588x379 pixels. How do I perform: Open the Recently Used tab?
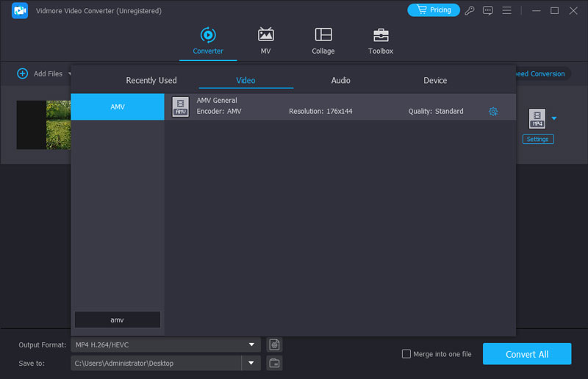[151, 81]
